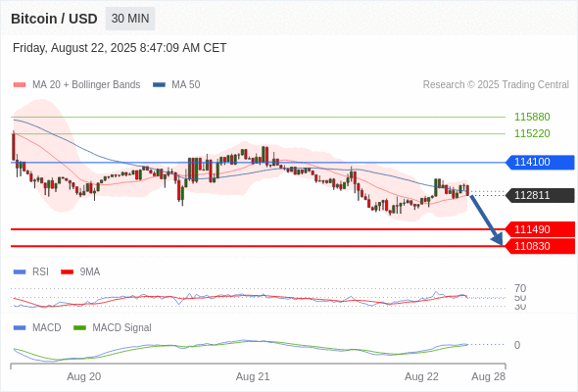Click the 30 MIN timeframe button
Viewport: 578px width, 392px height.
point(130,19)
